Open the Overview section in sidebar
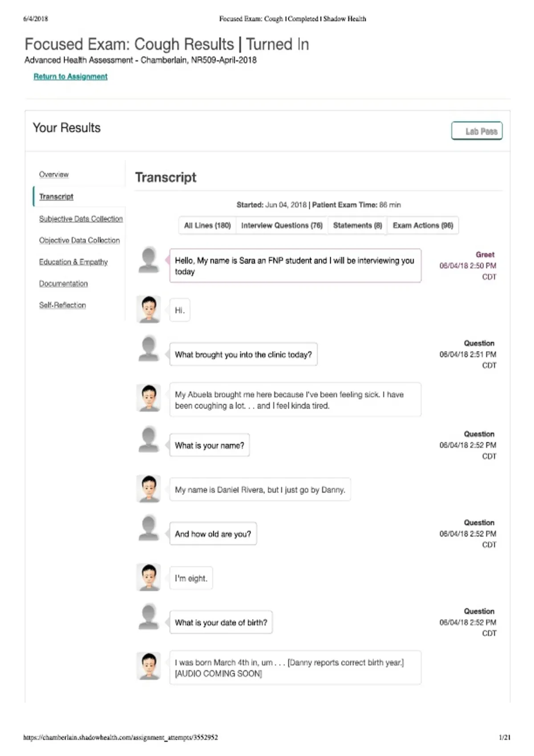The width and height of the screenshot is (534, 756). tap(54, 174)
